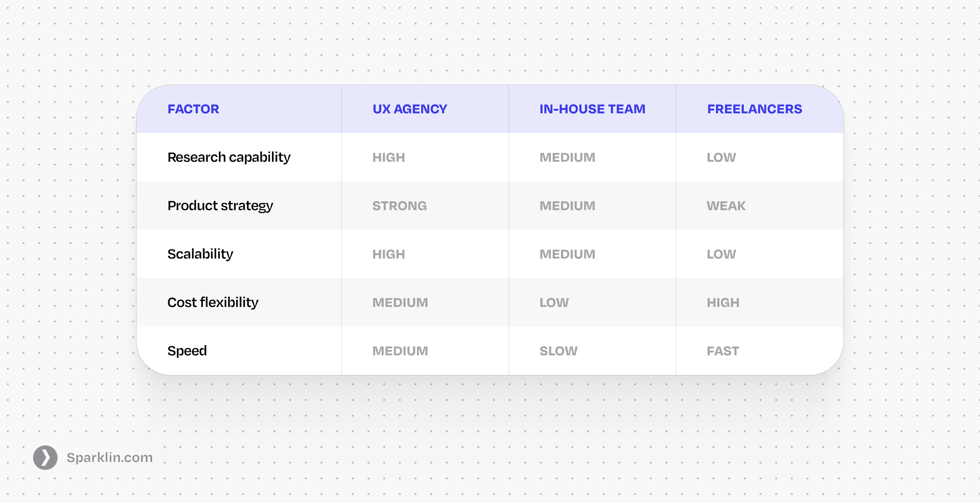Select the Research capability row label
This screenshot has height=503, width=980.
click(x=229, y=157)
